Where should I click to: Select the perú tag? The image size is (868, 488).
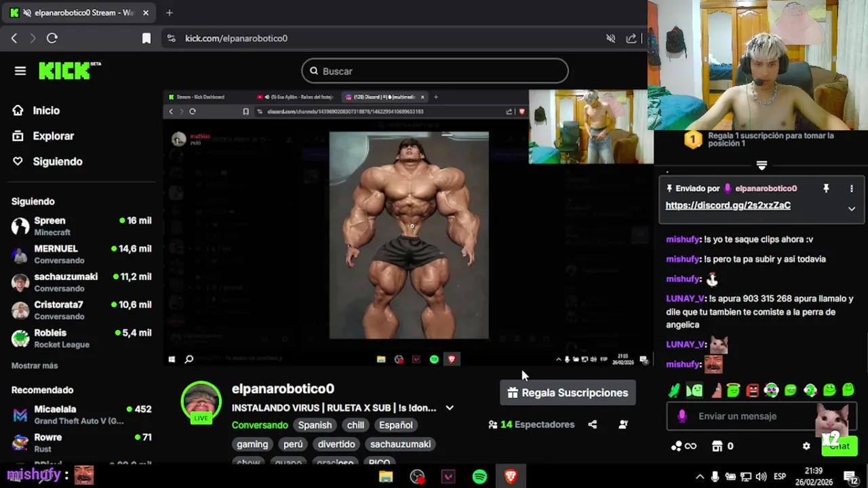click(x=293, y=444)
